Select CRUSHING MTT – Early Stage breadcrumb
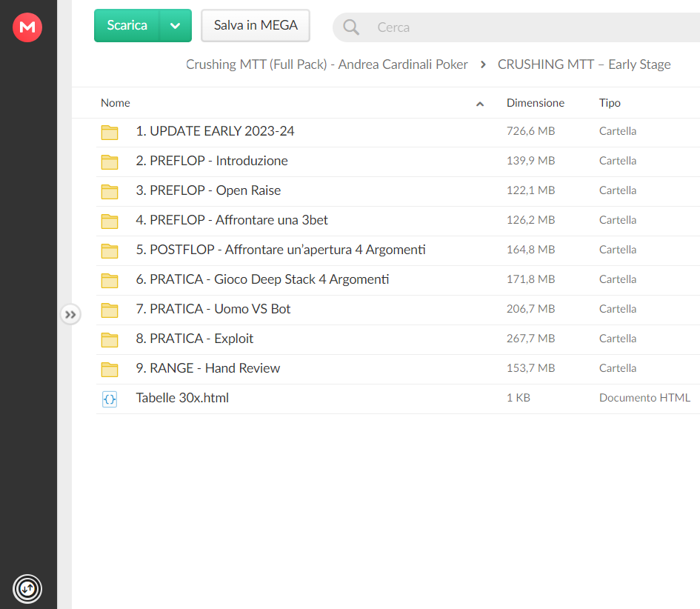 tap(584, 64)
